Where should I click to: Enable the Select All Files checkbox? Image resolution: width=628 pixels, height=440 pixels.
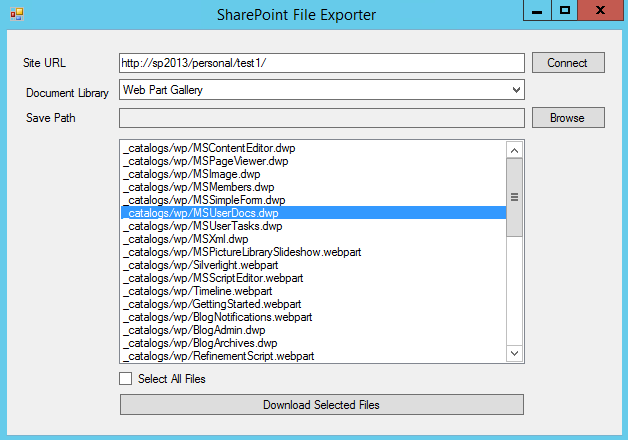pyautogui.click(x=126, y=379)
